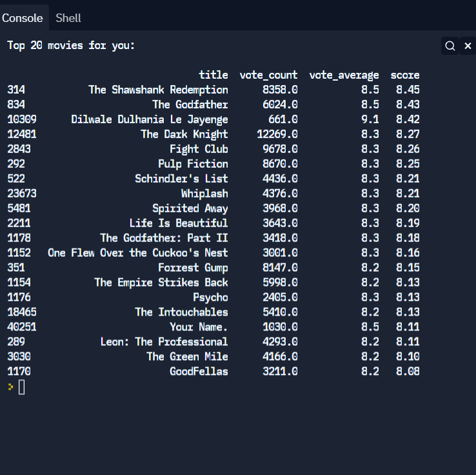Select 'The Godfather' title in row 834
This screenshot has width=476, height=475.
pos(190,105)
